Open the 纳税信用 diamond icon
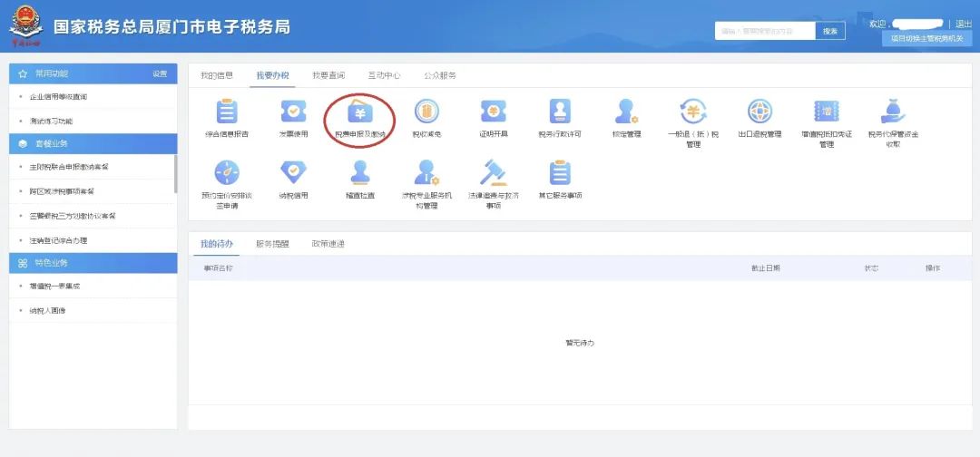 [x=293, y=173]
